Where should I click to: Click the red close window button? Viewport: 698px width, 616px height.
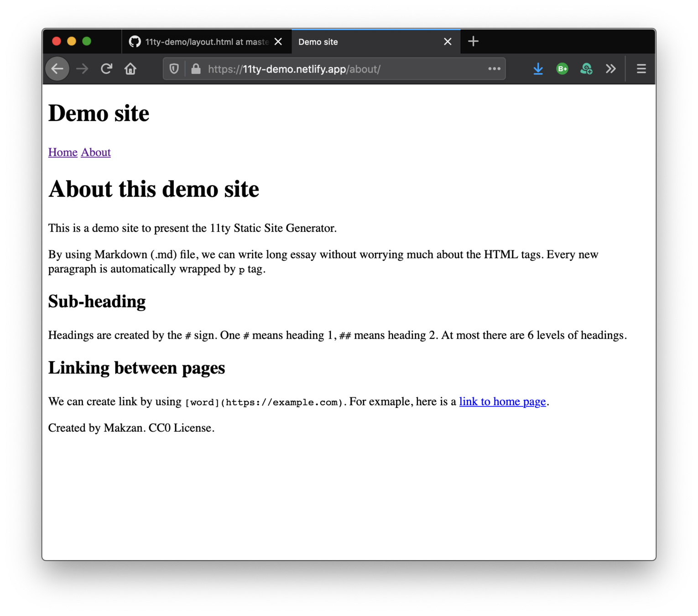(x=57, y=42)
